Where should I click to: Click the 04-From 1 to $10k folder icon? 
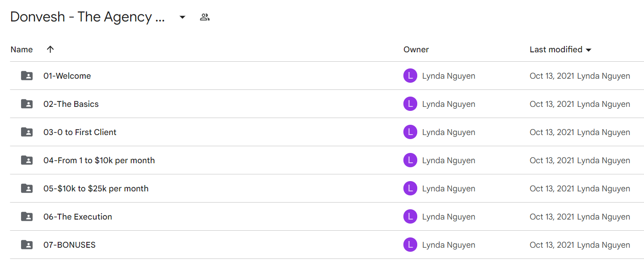click(27, 161)
